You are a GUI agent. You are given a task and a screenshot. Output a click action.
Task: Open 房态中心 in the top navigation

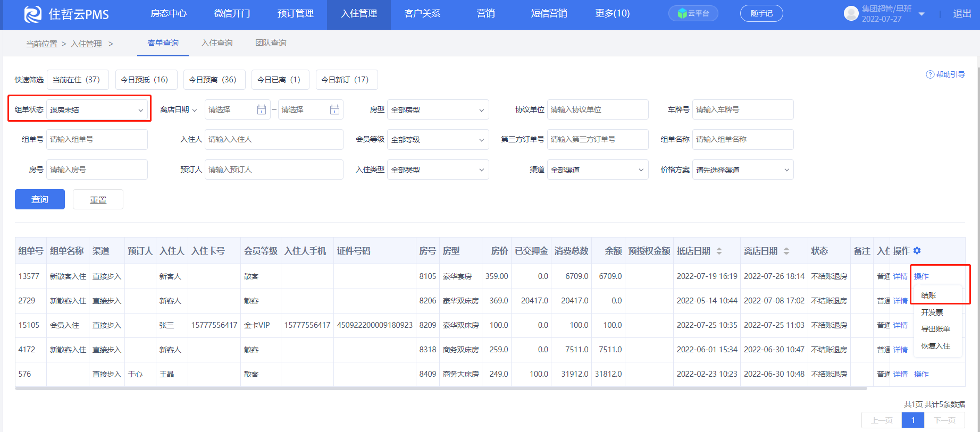(x=169, y=14)
